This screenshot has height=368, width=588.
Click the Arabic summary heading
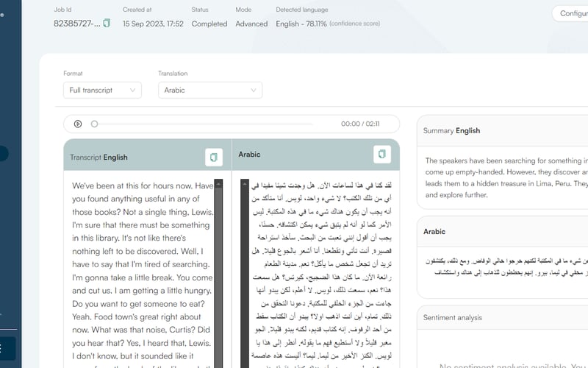point(434,231)
